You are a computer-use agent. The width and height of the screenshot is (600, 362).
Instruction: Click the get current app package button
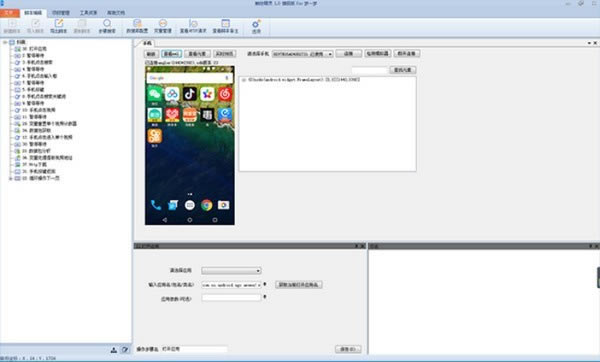pos(298,285)
